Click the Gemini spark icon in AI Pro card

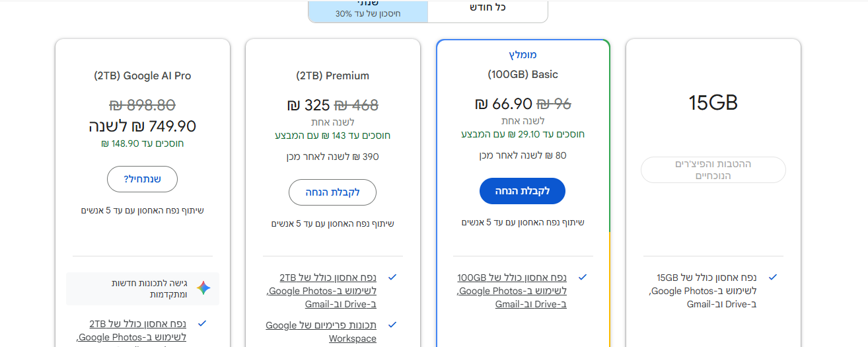[x=203, y=288]
